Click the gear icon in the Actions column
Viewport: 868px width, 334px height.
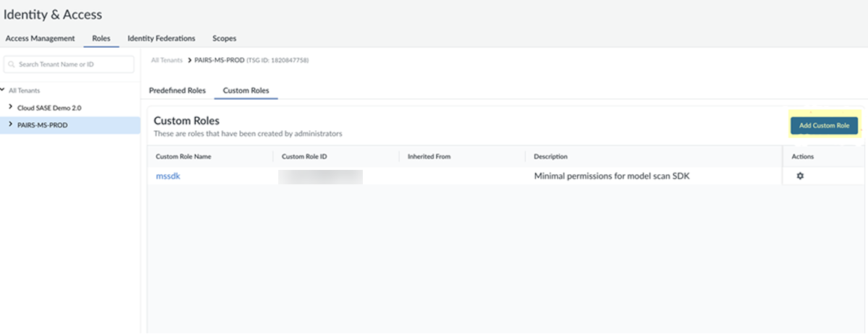[x=800, y=176]
